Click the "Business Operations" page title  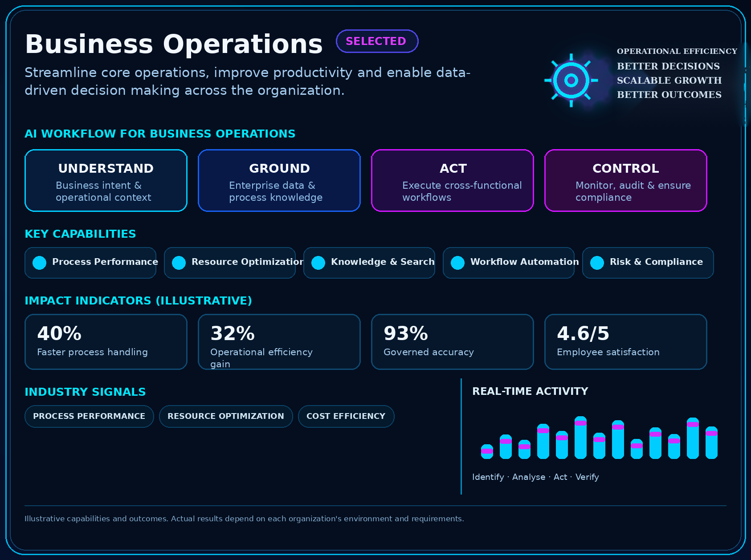[x=174, y=44]
